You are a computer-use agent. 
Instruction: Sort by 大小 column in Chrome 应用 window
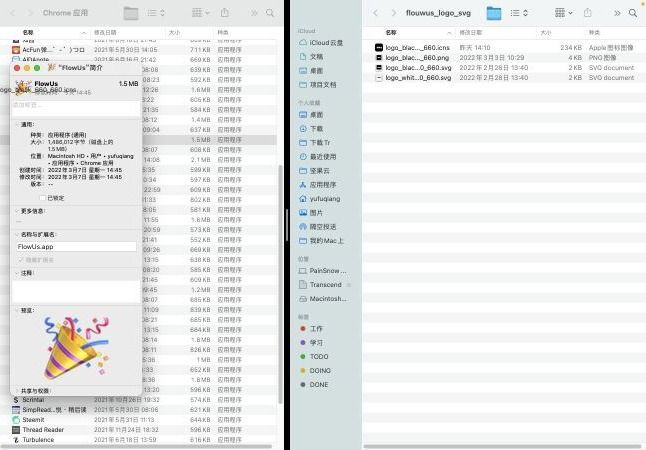click(174, 32)
